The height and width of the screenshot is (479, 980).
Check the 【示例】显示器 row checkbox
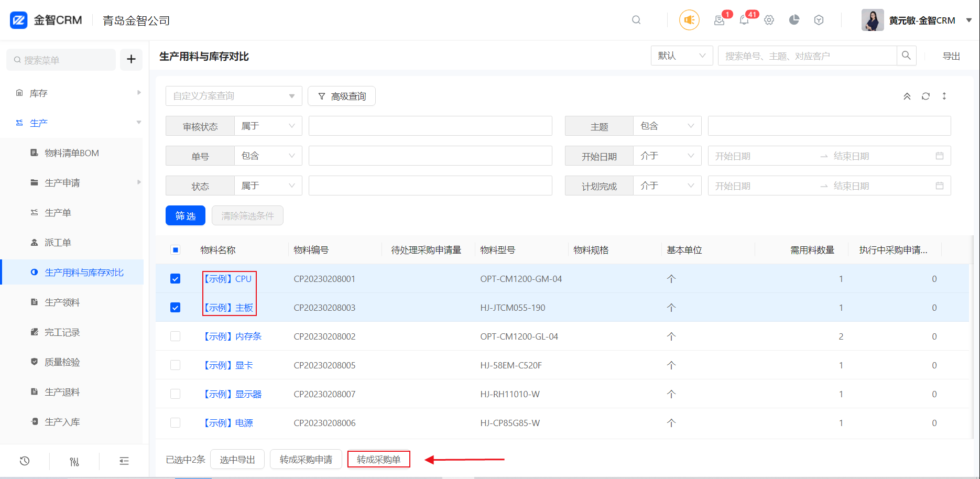(x=176, y=394)
